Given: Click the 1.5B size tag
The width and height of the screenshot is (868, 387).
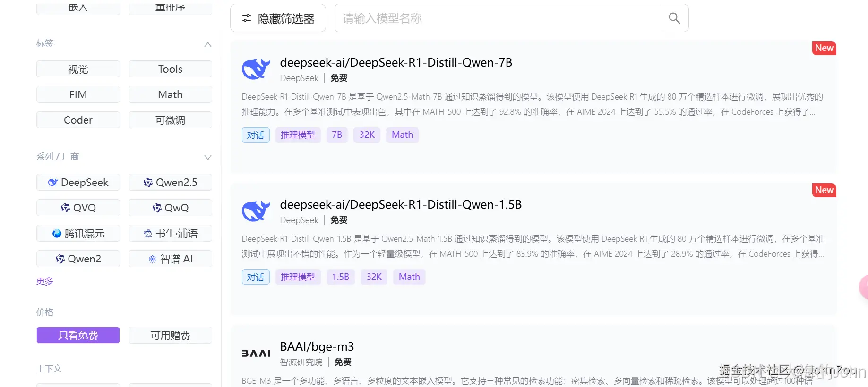Looking at the screenshot, I should tap(340, 277).
